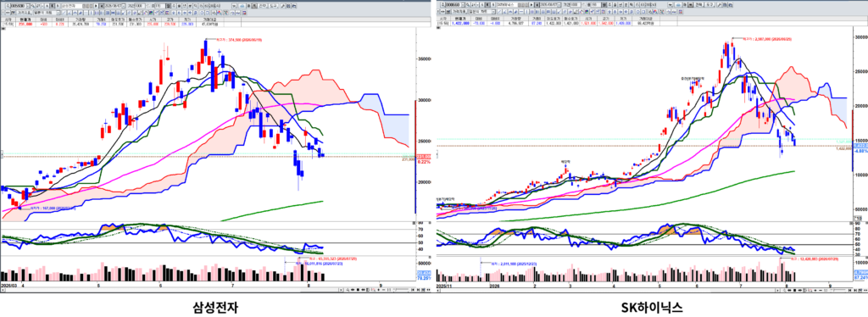Viewport: 868px width, 317px height.
Task: Click the 거래대금 header in the SK하이닉스 quote table
Action: coord(645,19)
